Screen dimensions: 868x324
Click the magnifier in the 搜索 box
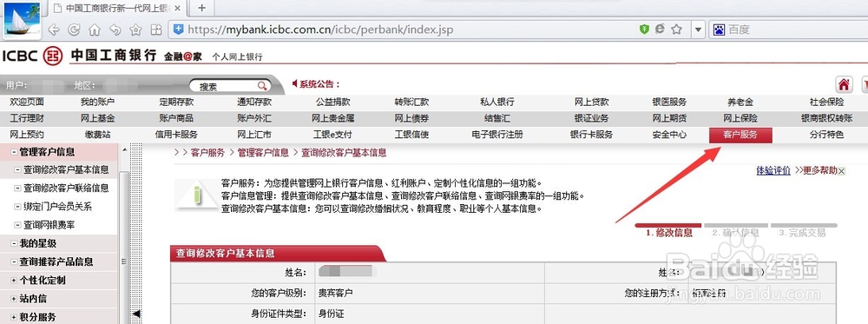click(x=262, y=86)
